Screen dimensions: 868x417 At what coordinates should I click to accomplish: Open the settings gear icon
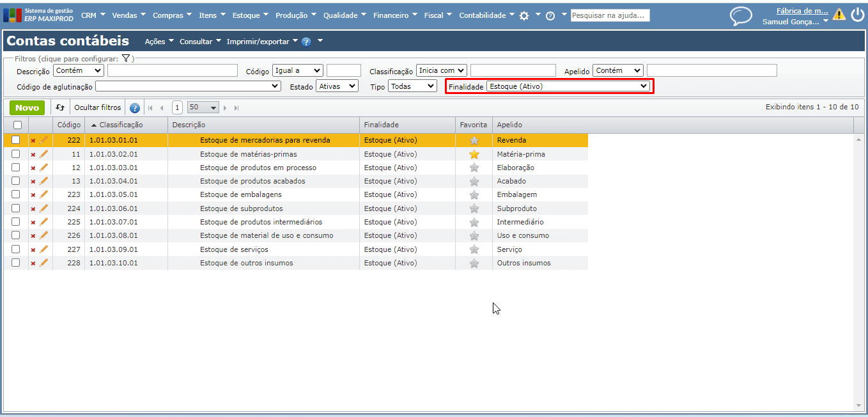pyautogui.click(x=524, y=16)
